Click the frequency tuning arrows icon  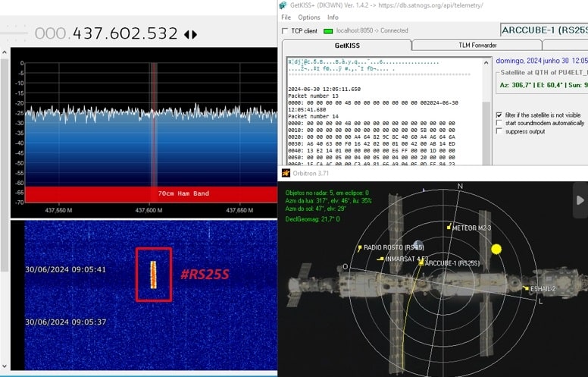190,34
